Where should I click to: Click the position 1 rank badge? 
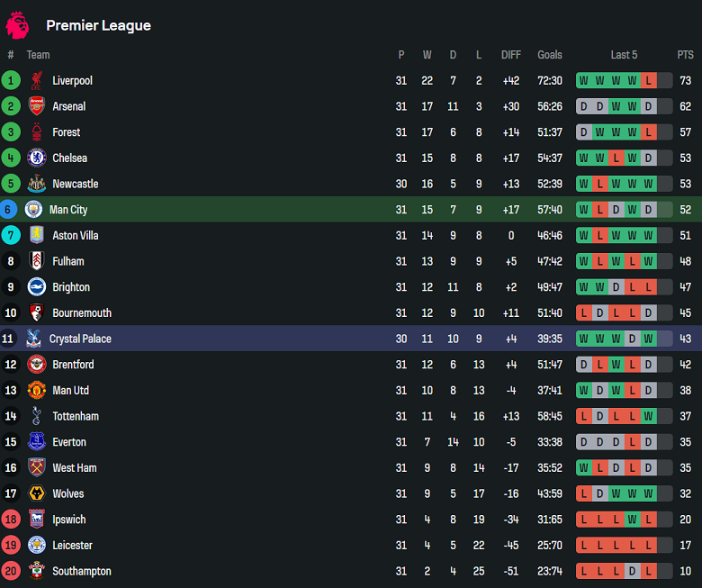[11, 81]
